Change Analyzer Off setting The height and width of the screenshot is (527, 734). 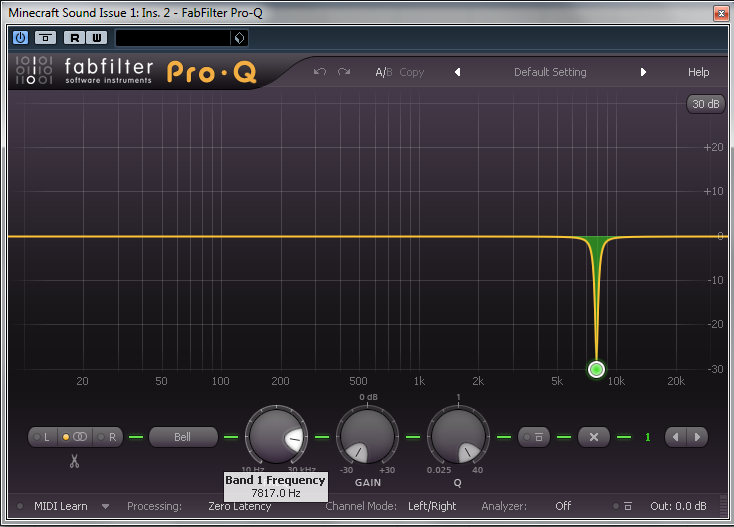tap(563, 506)
